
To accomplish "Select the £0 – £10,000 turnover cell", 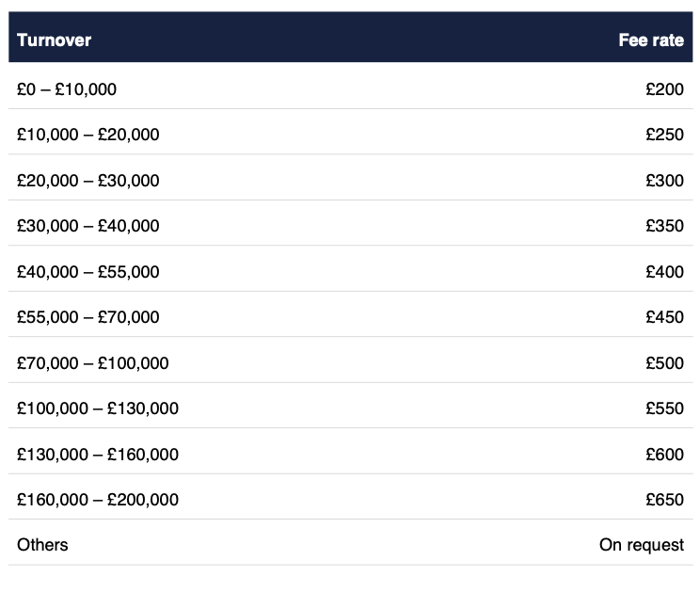I will [x=67, y=89].
